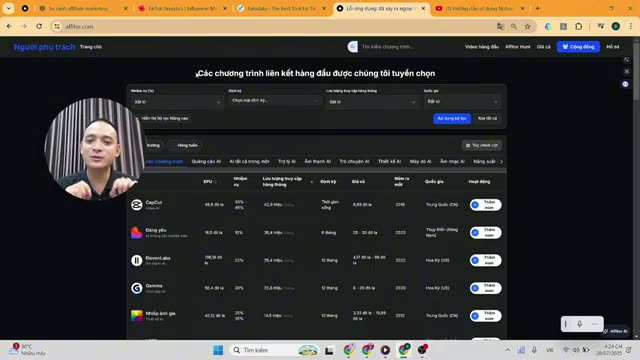Open the Quốc gia filter dropdown
This screenshot has height=360, width=640.
[462, 101]
